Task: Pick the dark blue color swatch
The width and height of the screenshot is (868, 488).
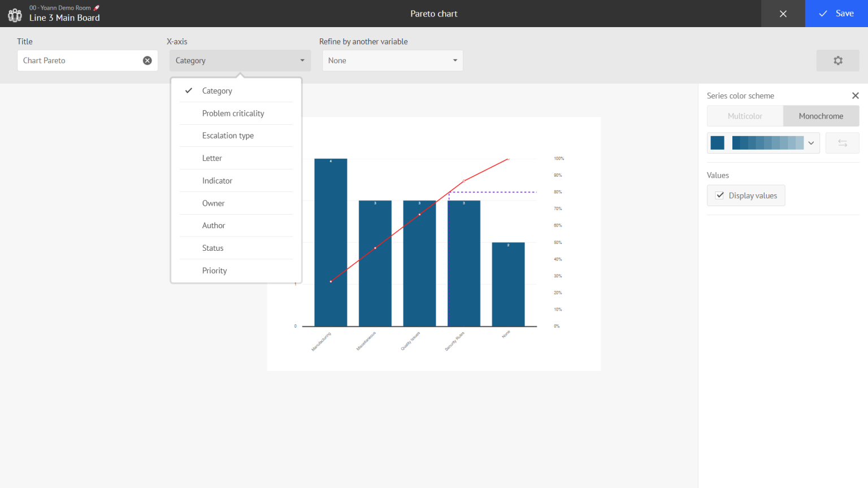Action: pos(717,142)
